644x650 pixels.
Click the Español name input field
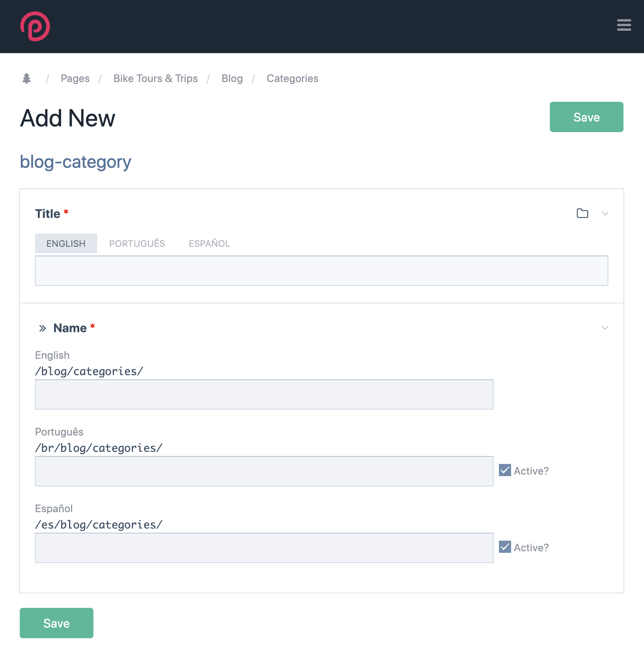(x=264, y=547)
